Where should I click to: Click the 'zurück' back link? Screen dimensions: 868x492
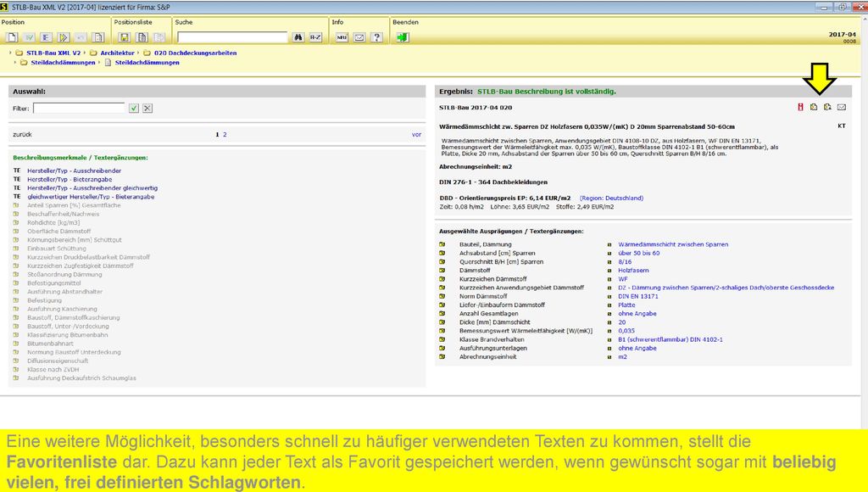[22, 135]
